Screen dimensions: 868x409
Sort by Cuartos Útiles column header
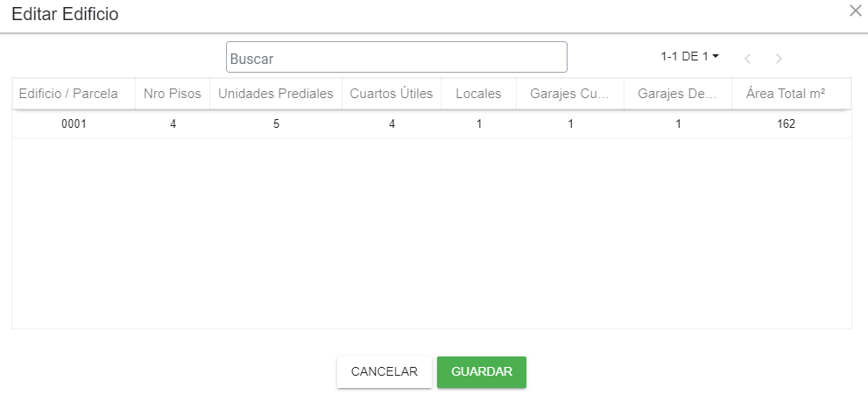pyautogui.click(x=392, y=94)
